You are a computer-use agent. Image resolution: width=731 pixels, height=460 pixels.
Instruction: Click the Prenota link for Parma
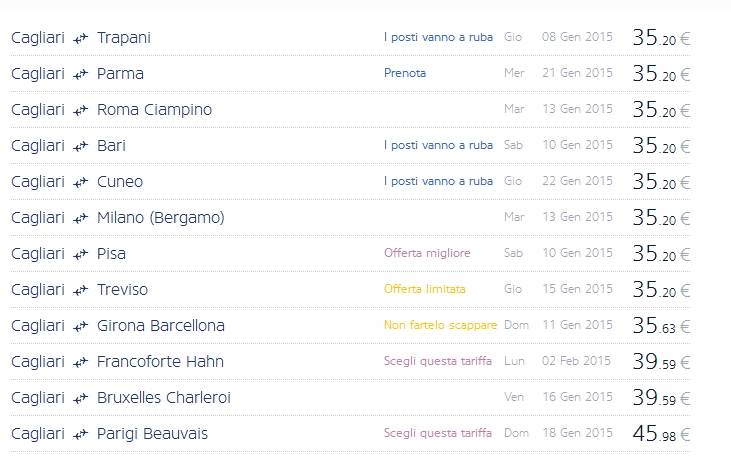405,74
